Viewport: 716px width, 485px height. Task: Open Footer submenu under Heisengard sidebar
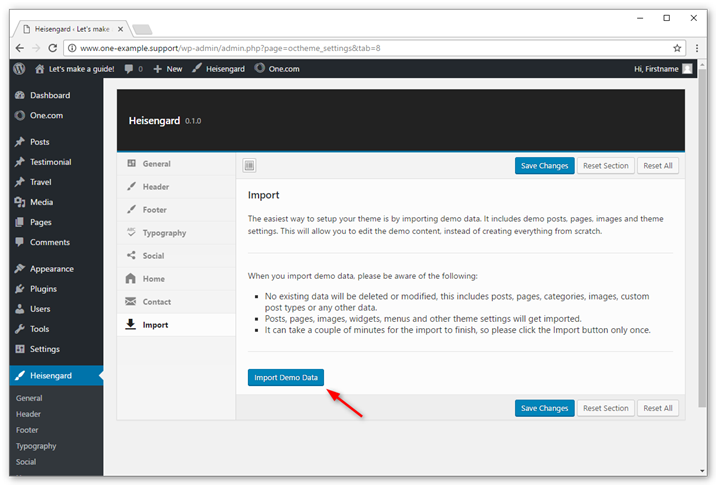tap(27, 430)
